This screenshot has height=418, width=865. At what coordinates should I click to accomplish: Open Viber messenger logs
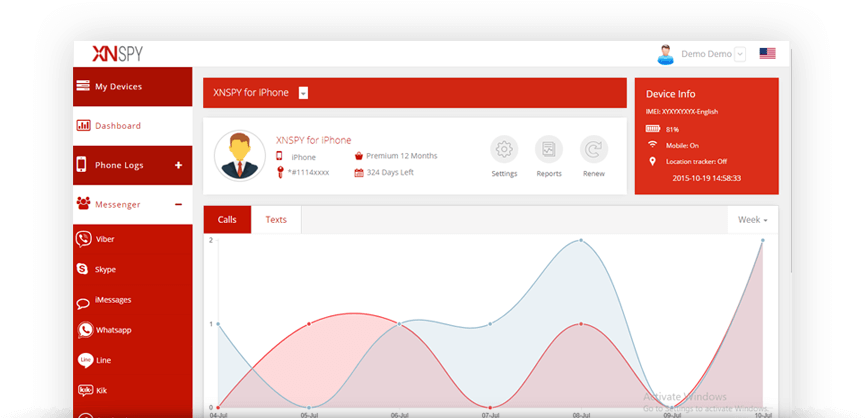click(104, 240)
